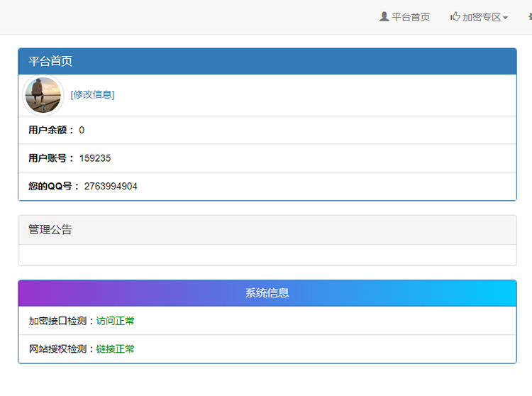
Task: Open the [修改信息] edit info link
Action: coord(92,94)
